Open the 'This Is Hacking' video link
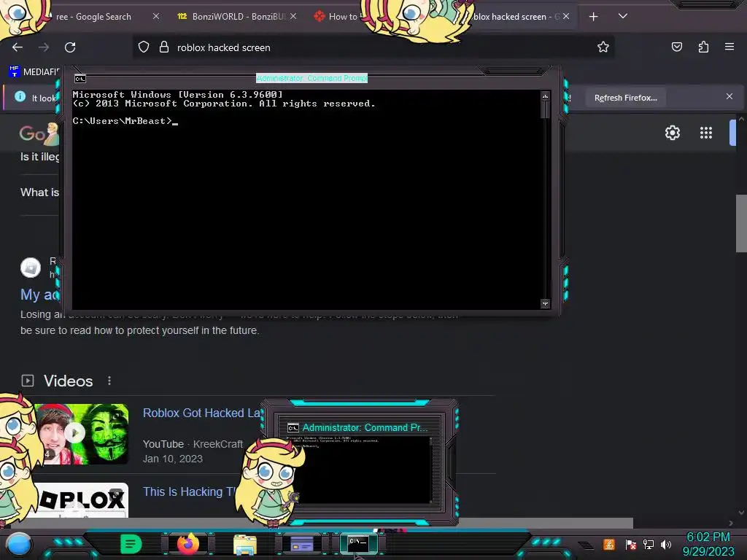The image size is (747, 560). [190, 491]
